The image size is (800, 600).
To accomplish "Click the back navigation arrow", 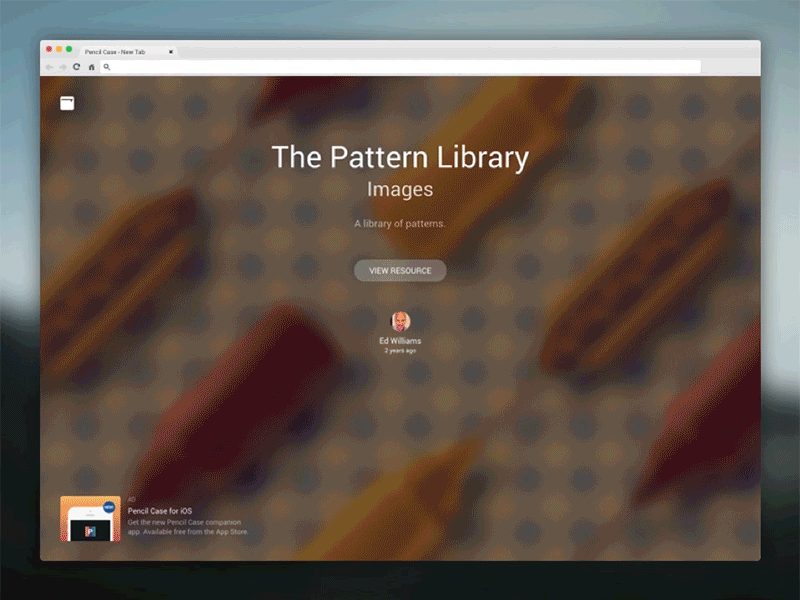I will click(48, 67).
